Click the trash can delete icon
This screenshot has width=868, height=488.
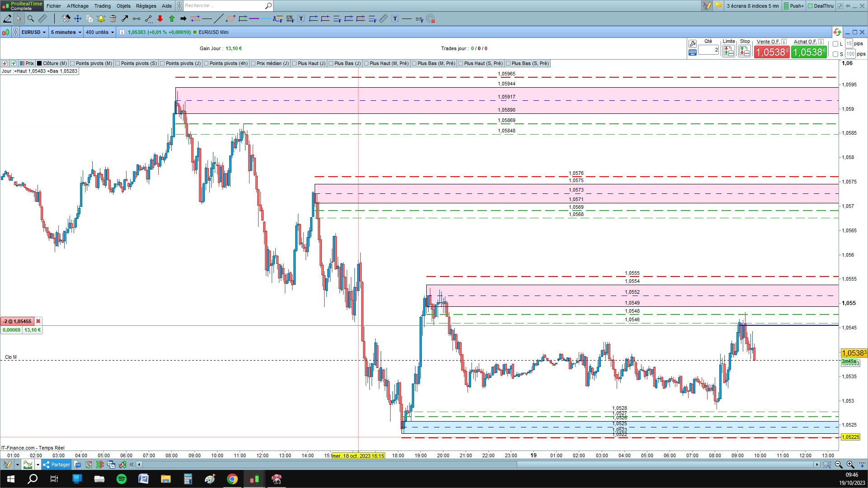[x=113, y=19]
